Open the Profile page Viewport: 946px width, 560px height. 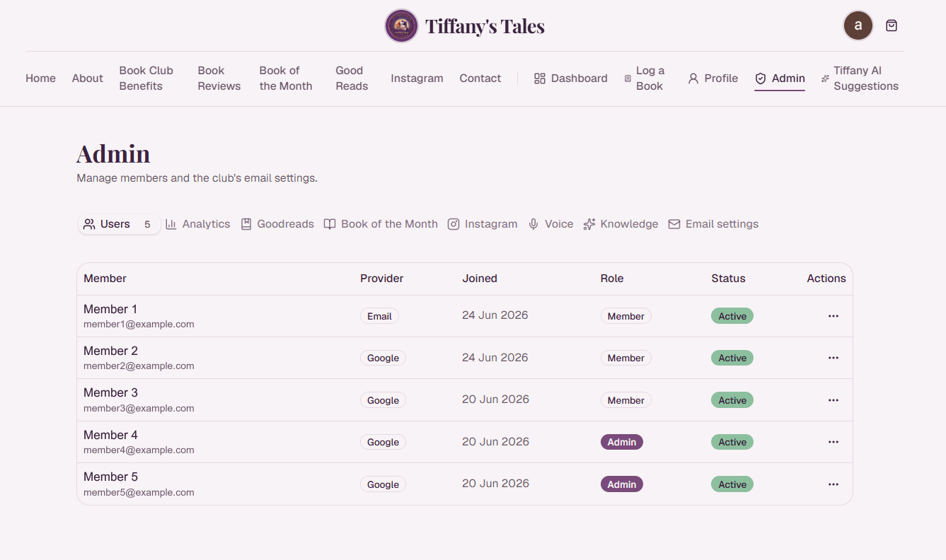tap(713, 78)
